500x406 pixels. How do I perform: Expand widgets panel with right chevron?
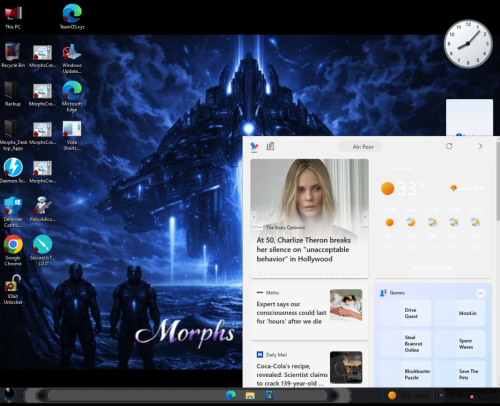(x=480, y=146)
